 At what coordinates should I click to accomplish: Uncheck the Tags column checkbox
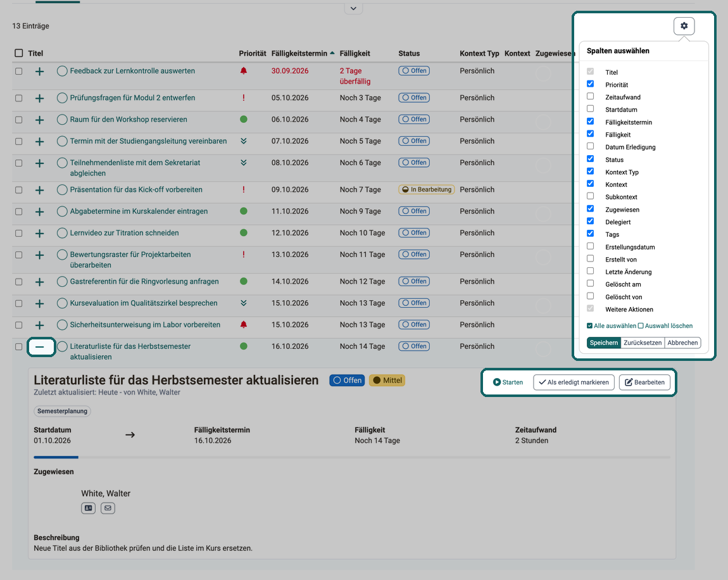coord(590,234)
